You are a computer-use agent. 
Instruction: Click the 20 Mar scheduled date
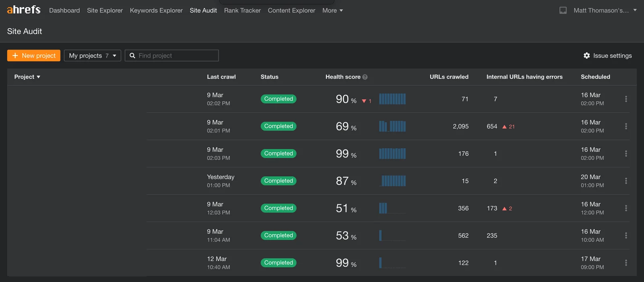pyautogui.click(x=590, y=177)
